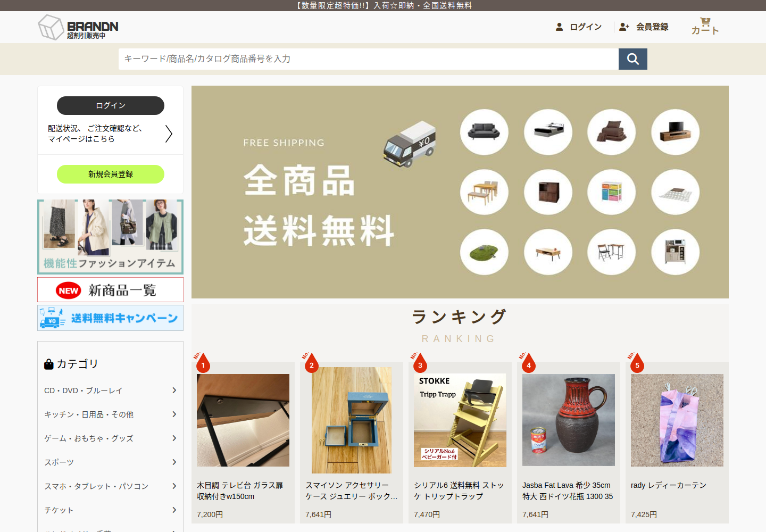
Task: Click the green 新規会員登録 button
Action: click(x=111, y=174)
